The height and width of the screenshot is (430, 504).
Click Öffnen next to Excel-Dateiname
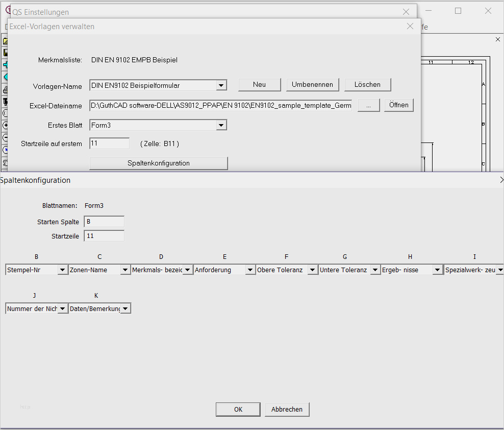coord(398,105)
